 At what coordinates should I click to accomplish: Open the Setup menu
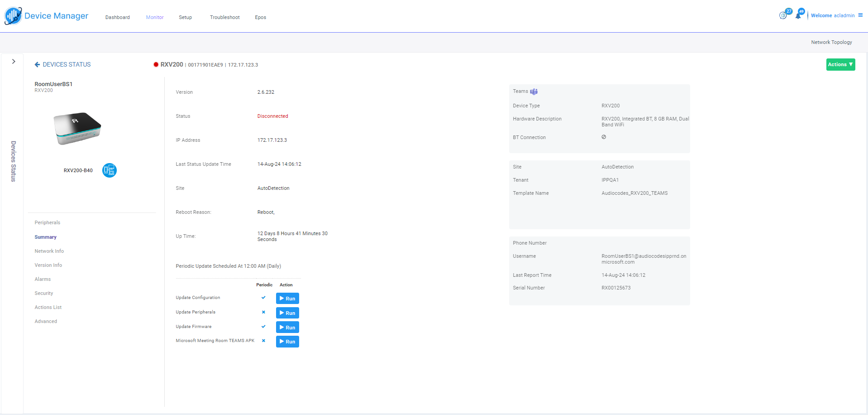pyautogui.click(x=185, y=17)
